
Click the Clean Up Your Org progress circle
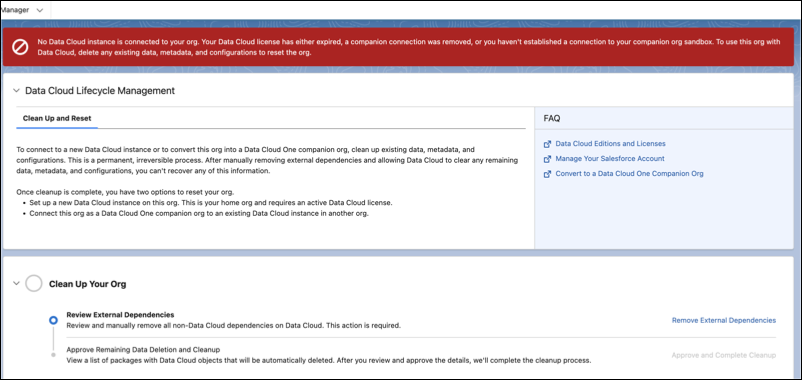tap(34, 283)
